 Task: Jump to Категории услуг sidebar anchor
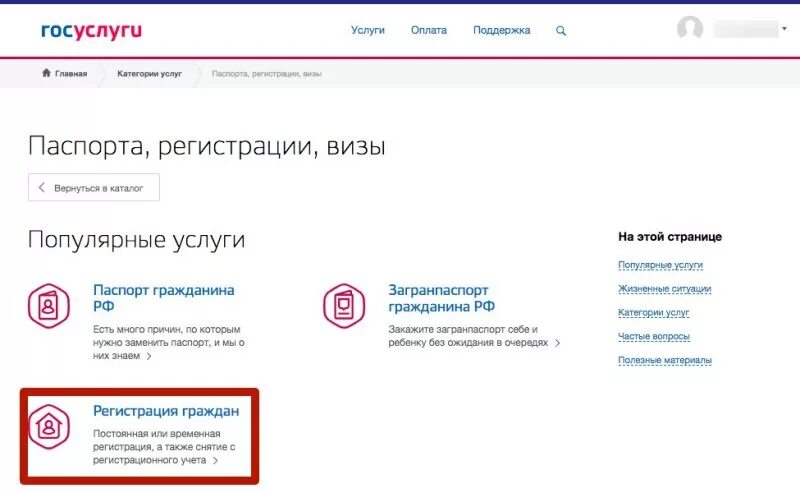click(654, 312)
